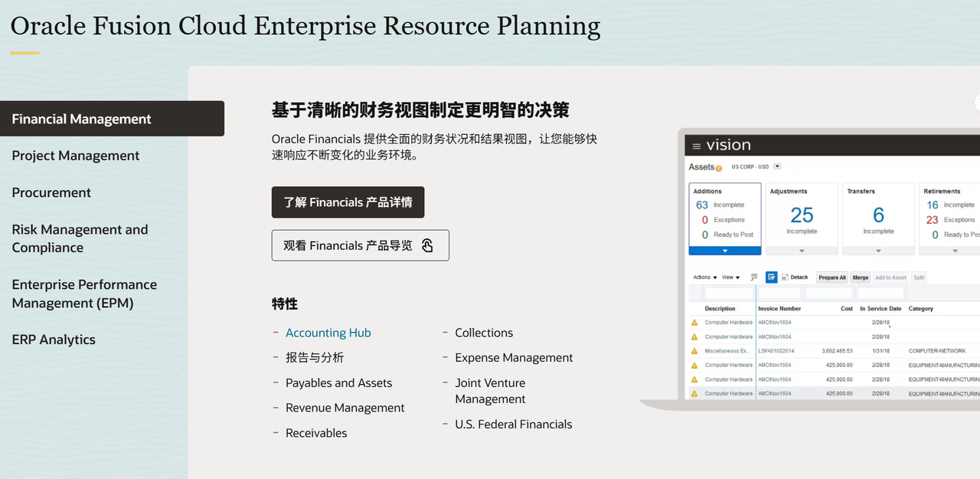Click the 6 Incomplete count in Transfers
980x479 pixels.
coord(878,215)
